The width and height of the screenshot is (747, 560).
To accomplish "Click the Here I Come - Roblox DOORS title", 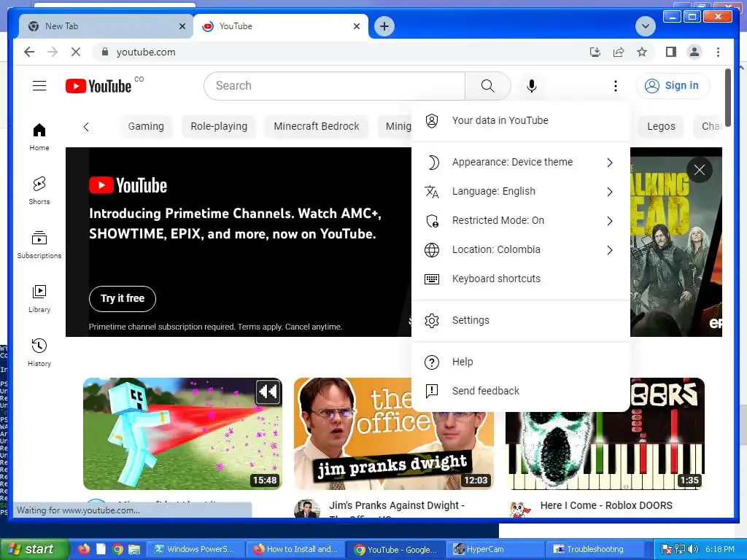I will 606,505.
